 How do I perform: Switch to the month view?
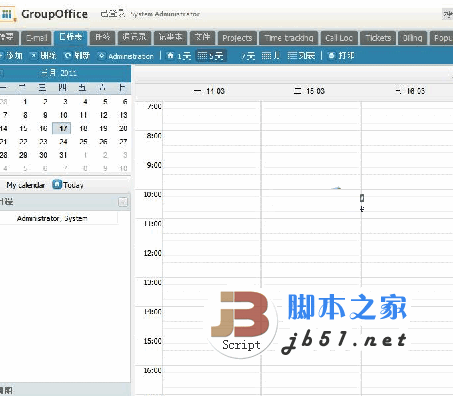(x=270, y=56)
